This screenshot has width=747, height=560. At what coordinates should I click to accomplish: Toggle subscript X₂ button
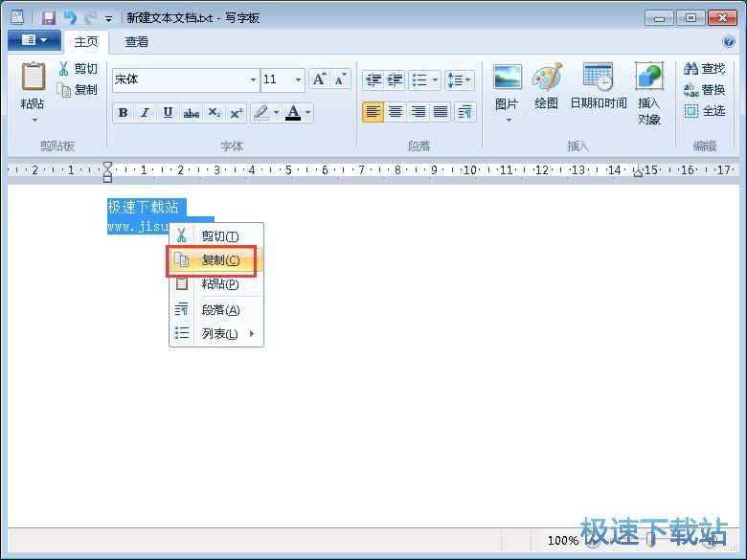click(x=214, y=113)
